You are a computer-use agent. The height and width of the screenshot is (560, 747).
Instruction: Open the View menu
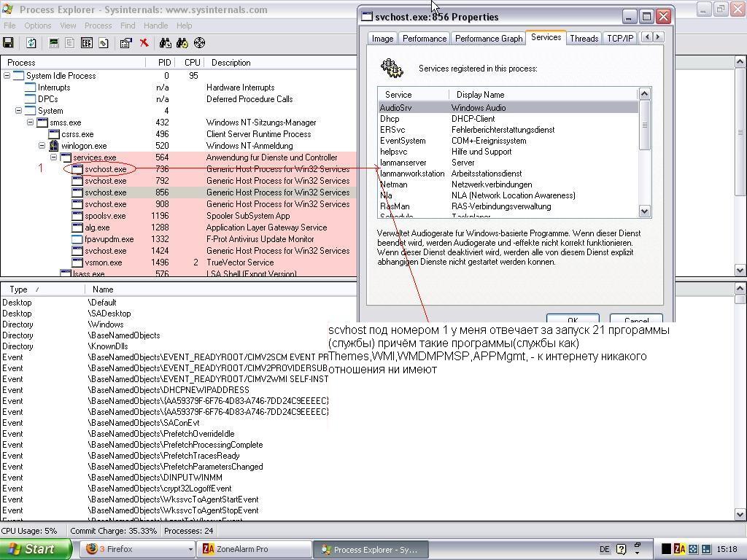point(68,26)
